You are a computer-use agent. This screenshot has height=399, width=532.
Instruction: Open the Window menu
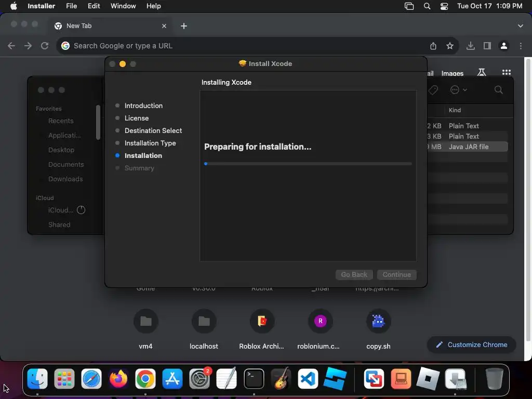[x=123, y=6]
